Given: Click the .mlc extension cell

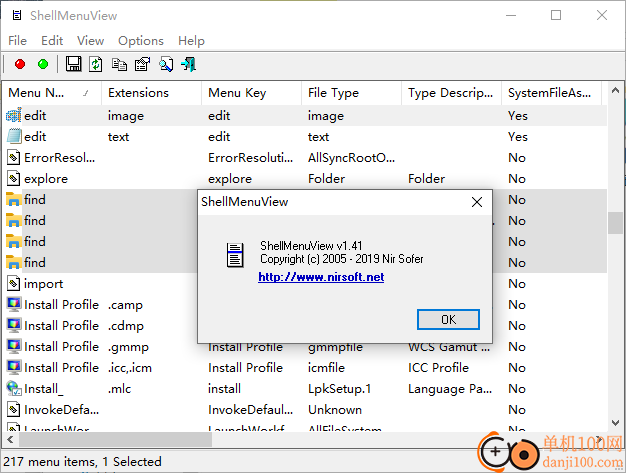Looking at the screenshot, I should [x=119, y=388].
